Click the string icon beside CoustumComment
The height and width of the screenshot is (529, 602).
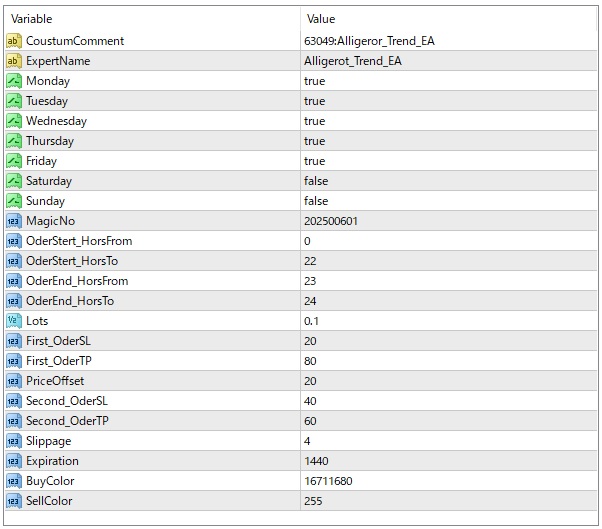point(14,41)
